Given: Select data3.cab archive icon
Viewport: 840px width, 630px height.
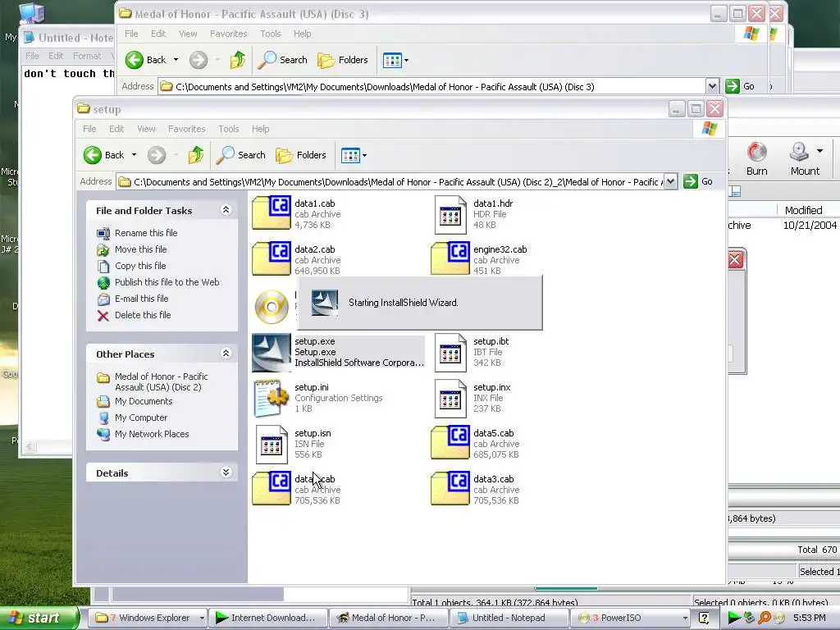Looking at the screenshot, I should pyautogui.click(x=450, y=489).
